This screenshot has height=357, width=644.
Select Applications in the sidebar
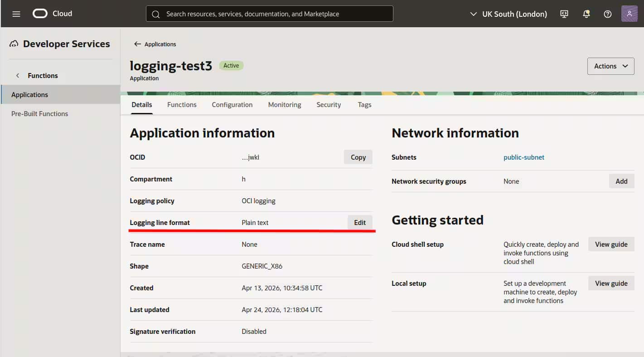[x=60, y=95]
